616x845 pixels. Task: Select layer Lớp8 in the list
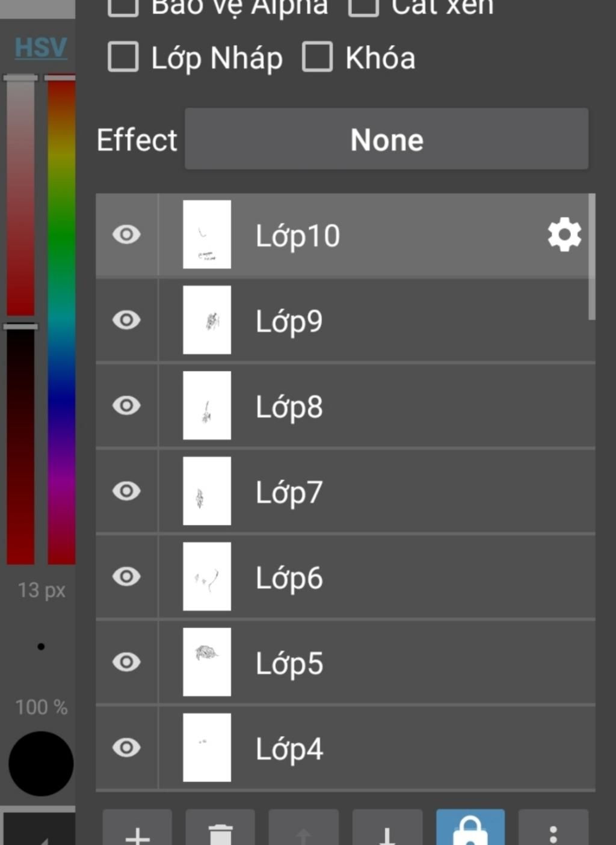pos(346,406)
